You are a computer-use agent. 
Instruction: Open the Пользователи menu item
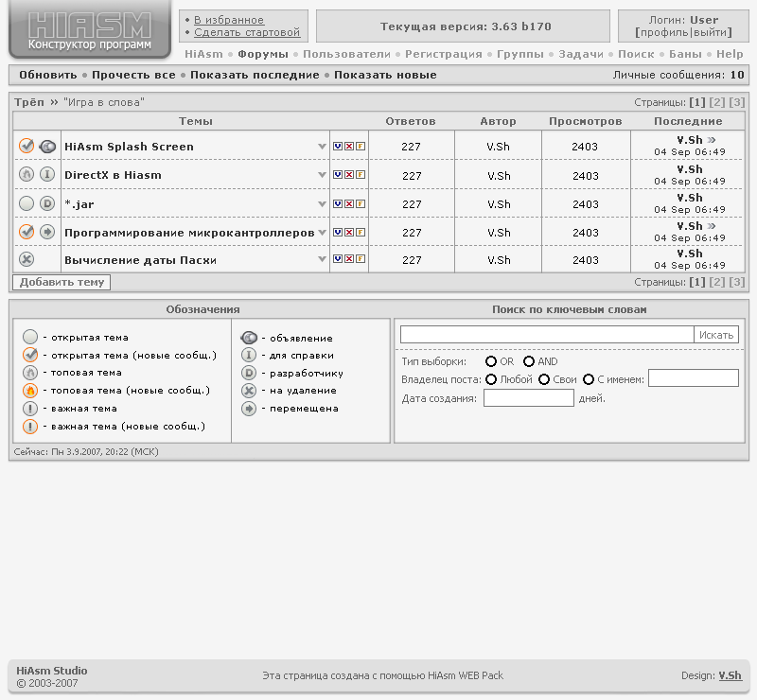pos(346,55)
